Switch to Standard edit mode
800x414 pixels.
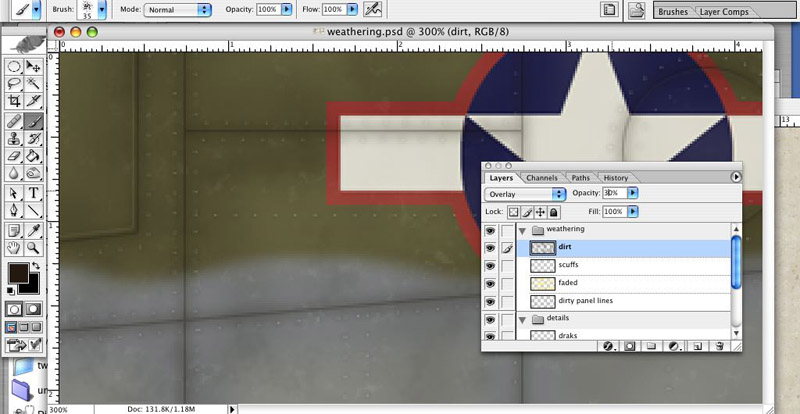pos(15,309)
